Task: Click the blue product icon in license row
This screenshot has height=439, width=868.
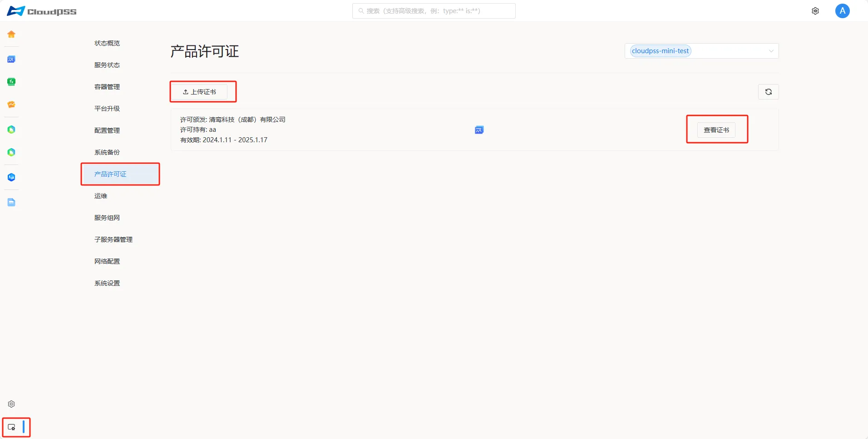Action: 479,130
